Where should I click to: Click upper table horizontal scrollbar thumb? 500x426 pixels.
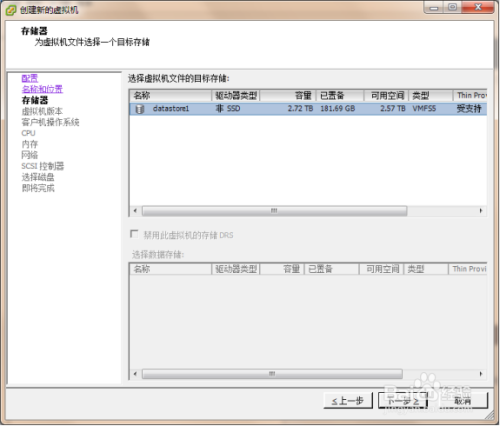274,211
